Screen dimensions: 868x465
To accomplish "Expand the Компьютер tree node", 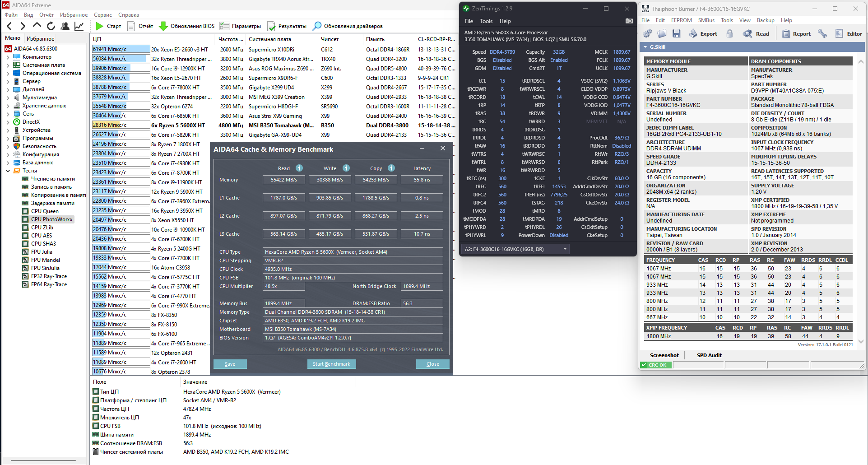I will [8, 57].
